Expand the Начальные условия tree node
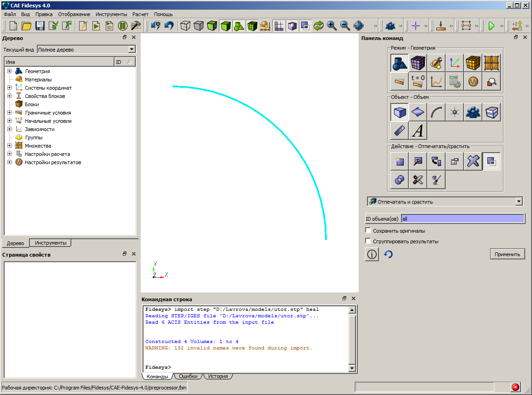This screenshot has width=532, height=395. tap(10, 121)
